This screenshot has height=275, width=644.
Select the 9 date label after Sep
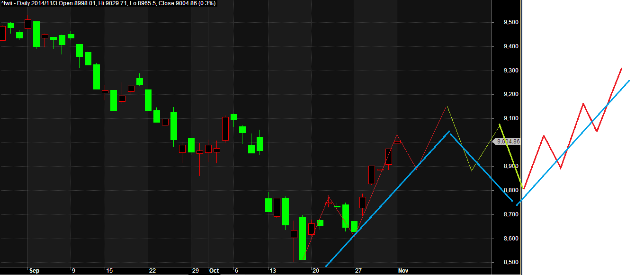point(73,271)
